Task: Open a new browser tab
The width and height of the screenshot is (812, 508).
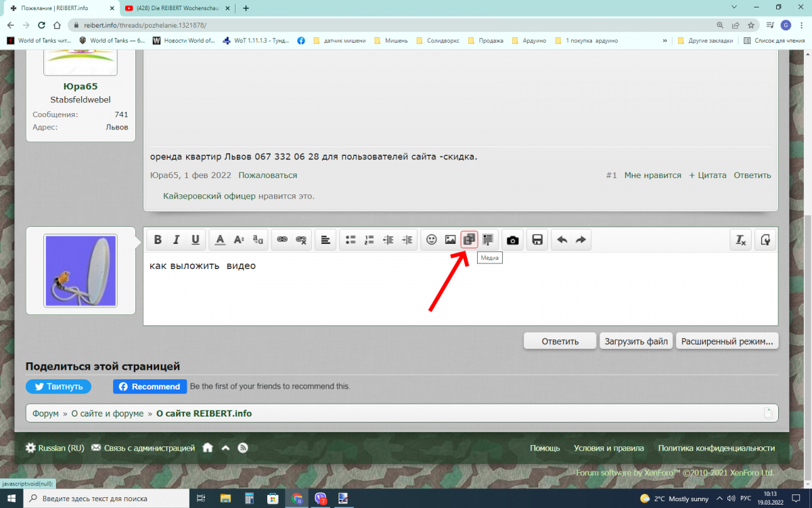Action: click(x=246, y=8)
